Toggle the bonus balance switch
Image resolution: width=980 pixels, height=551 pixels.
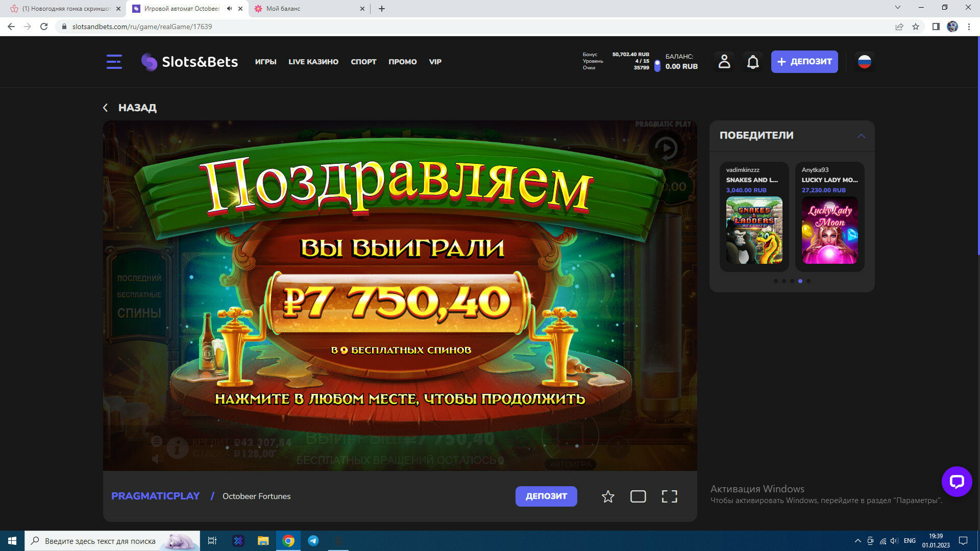tap(657, 65)
